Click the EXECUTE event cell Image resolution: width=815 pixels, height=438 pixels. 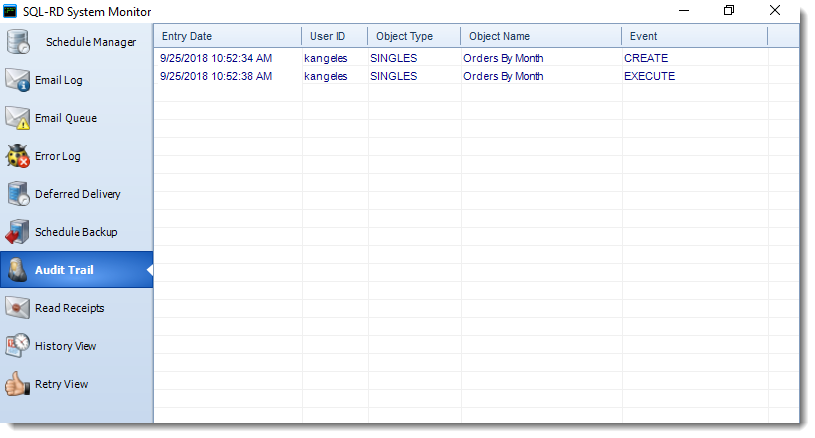pos(650,76)
